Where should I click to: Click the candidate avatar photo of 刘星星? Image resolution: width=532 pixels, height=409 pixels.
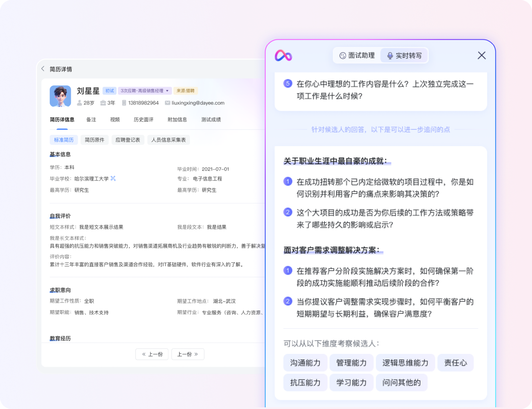tap(60, 96)
